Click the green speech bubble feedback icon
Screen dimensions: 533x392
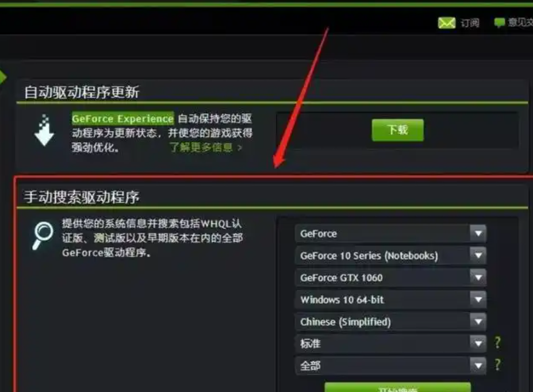[499, 23]
